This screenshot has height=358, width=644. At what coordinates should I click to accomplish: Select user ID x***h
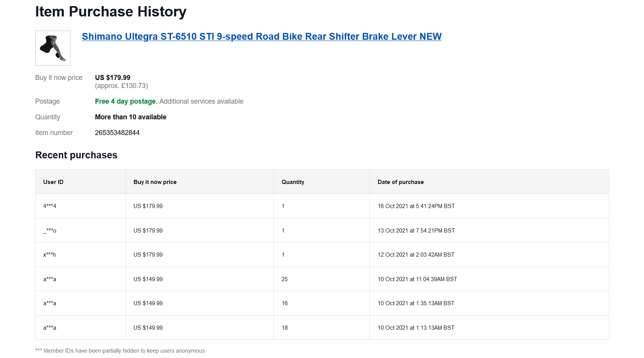(x=49, y=255)
